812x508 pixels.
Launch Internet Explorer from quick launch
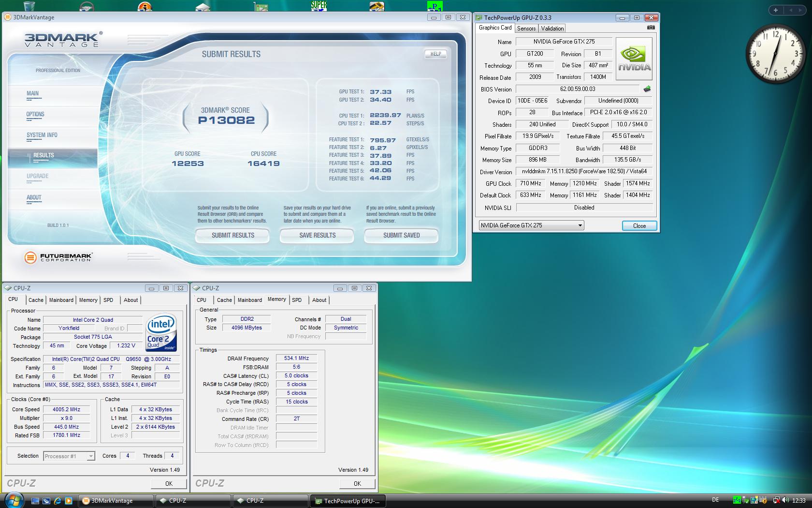pyautogui.click(x=58, y=501)
